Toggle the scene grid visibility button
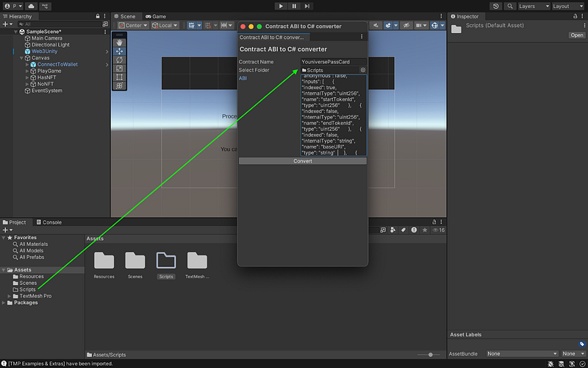 191,26
